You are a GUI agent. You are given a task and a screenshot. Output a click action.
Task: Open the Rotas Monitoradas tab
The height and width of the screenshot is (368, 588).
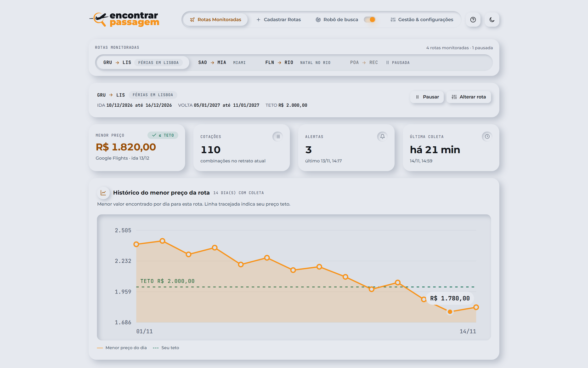[215, 20]
